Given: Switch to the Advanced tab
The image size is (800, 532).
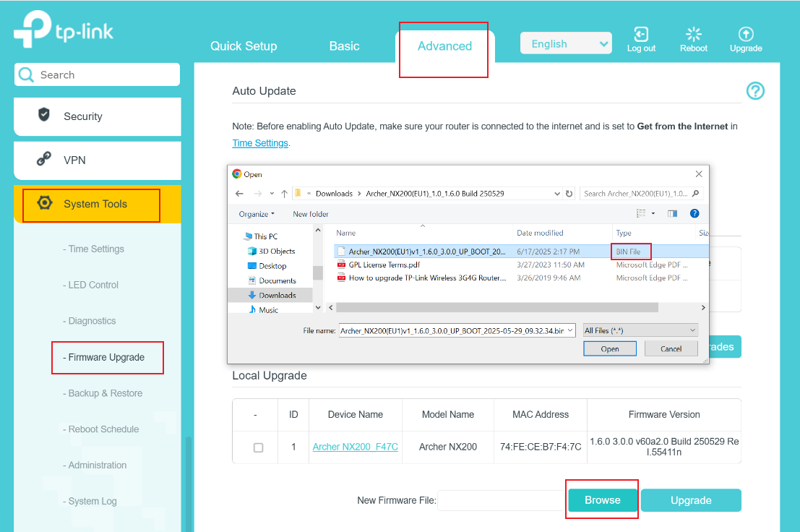Looking at the screenshot, I should [443, 46].
